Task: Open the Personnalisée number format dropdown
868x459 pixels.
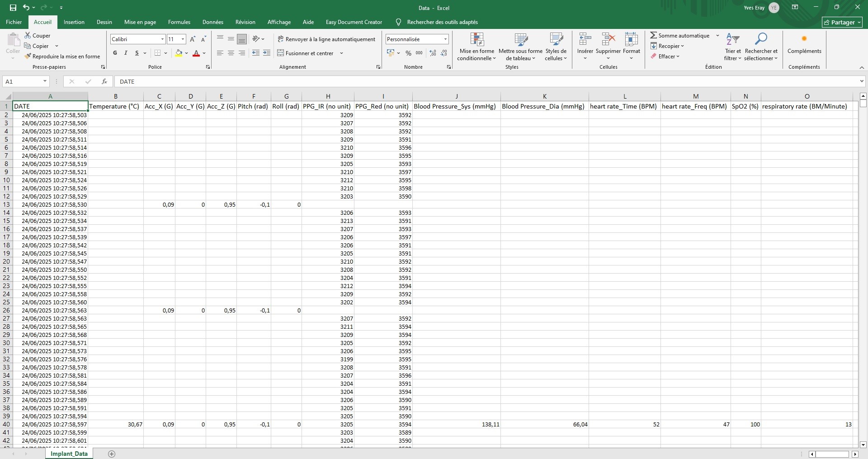Action: (x=445, y=39)
